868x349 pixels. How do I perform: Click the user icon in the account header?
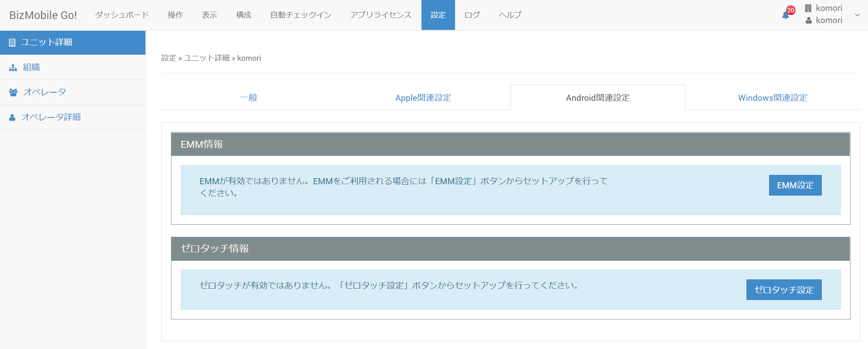[x=808, y=20]
